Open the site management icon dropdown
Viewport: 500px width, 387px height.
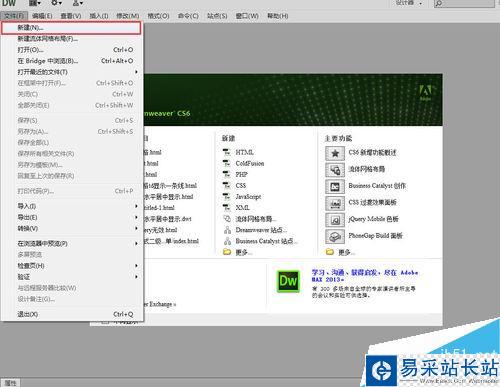78,3
